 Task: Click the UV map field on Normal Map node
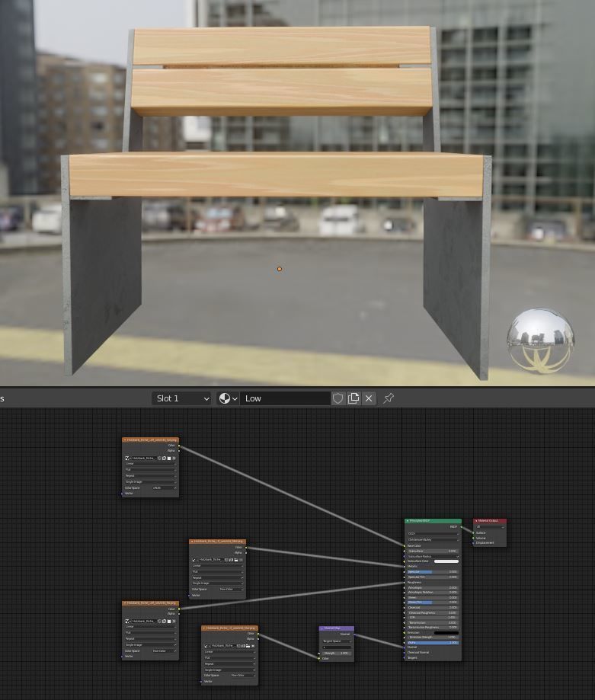pos(337,647)
